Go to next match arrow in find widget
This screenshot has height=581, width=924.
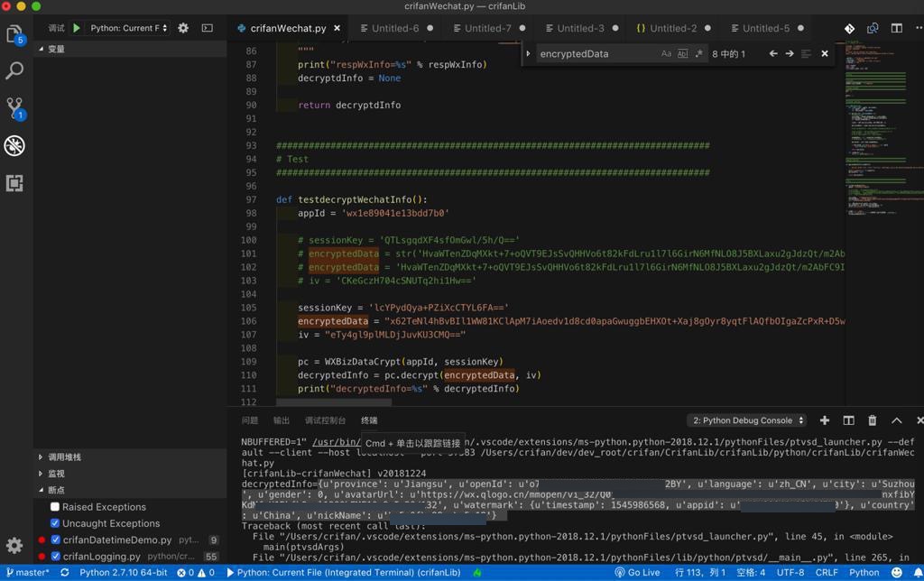[x=790, y=54]
